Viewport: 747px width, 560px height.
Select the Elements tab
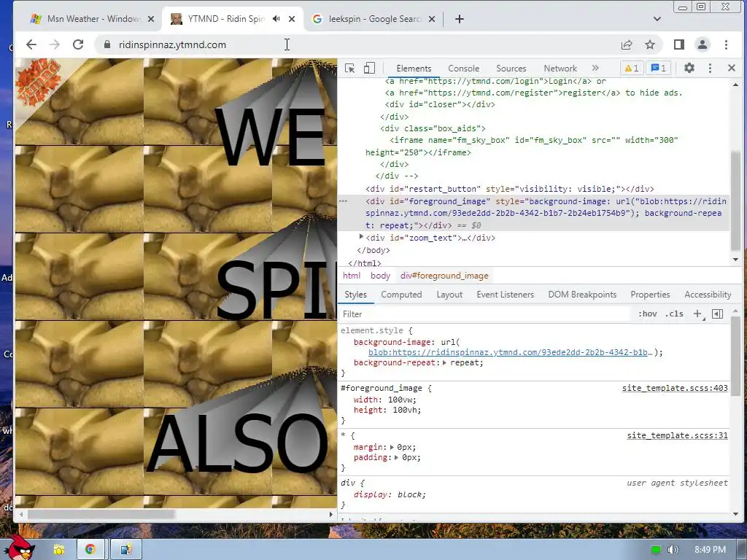[x=414, y=69]
